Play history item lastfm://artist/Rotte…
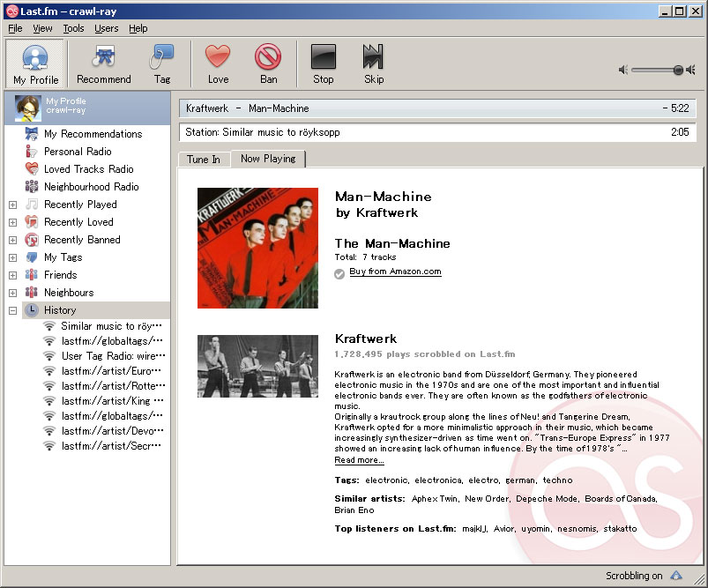The width and height of the screenshot is (708, 588). coord(104,385)
